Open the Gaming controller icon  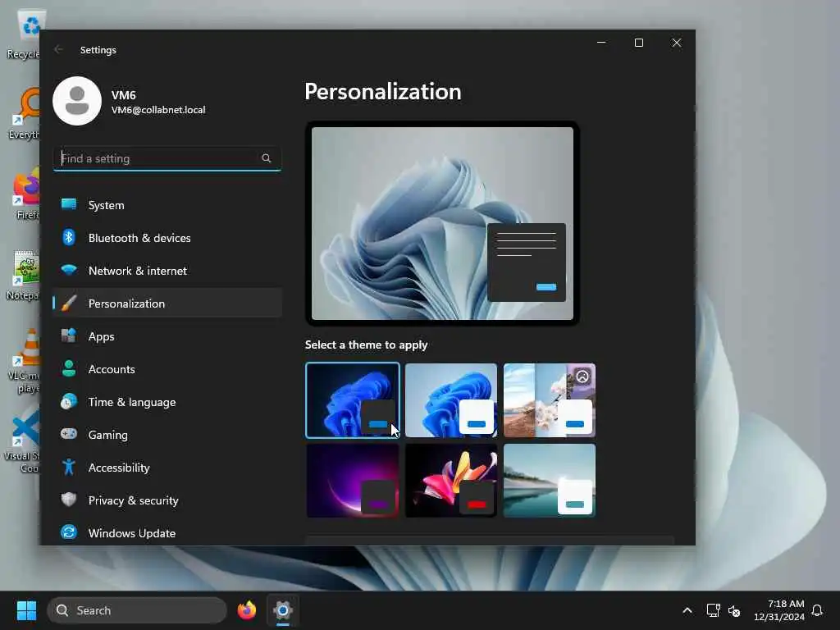69,434
